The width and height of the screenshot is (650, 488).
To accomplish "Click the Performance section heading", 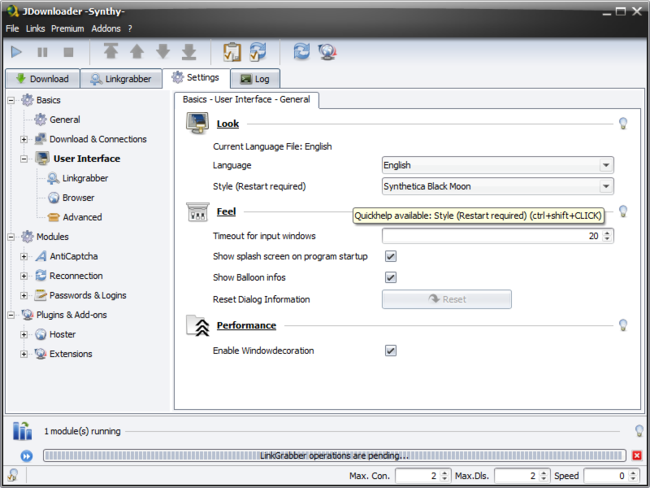I will [246, 325].
